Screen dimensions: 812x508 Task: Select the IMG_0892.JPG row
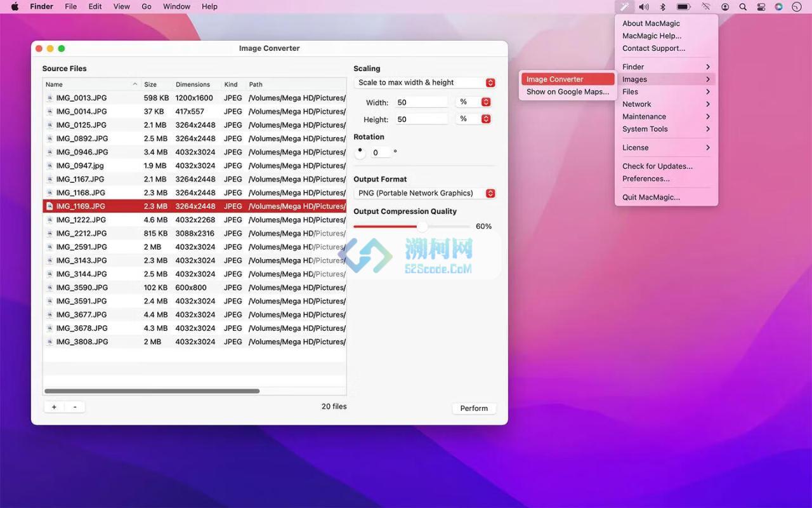195,138
